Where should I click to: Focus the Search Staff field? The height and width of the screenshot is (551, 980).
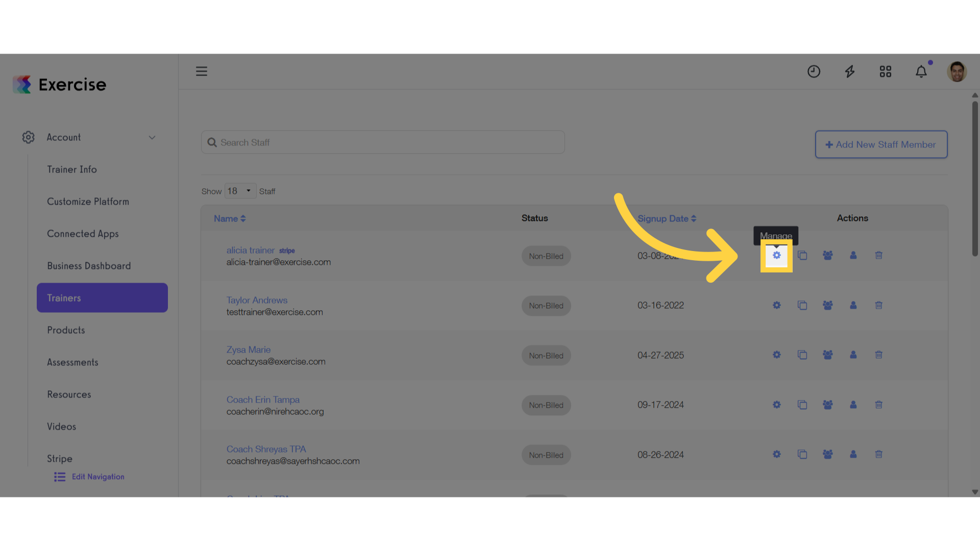point(383,142)
